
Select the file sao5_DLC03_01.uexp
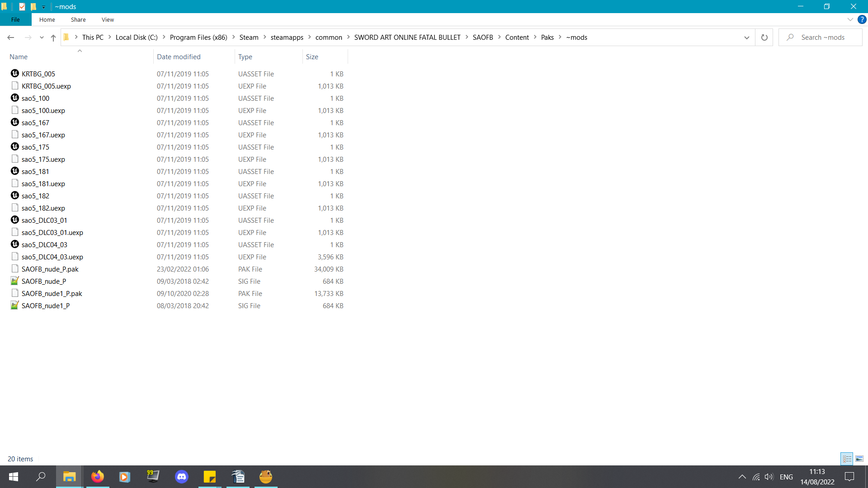click(x=52, y=232)
